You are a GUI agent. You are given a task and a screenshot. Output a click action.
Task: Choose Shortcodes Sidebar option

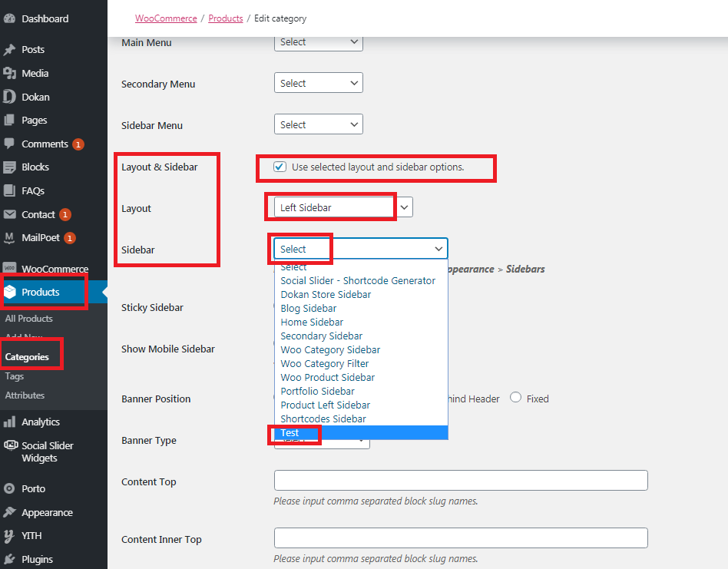(361, 418)
